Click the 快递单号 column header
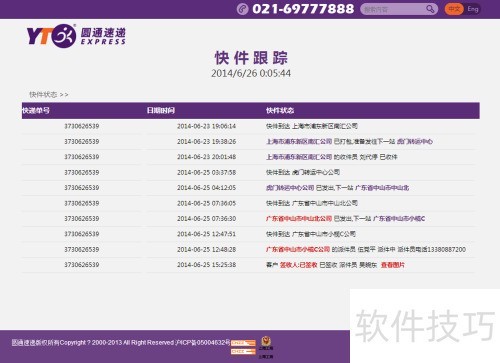The image size is (500, 363). tap(36, 110)
